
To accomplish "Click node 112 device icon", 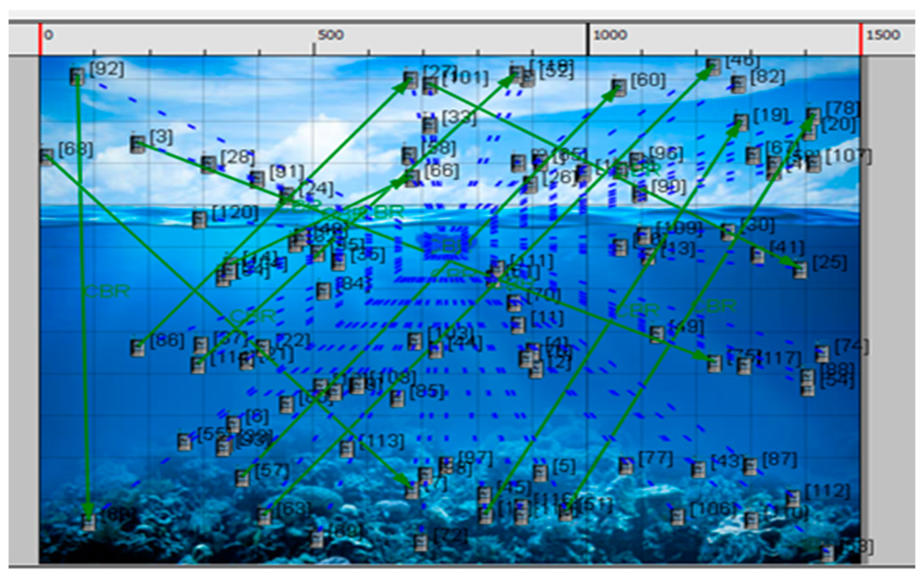I will (x=793, y=498).
